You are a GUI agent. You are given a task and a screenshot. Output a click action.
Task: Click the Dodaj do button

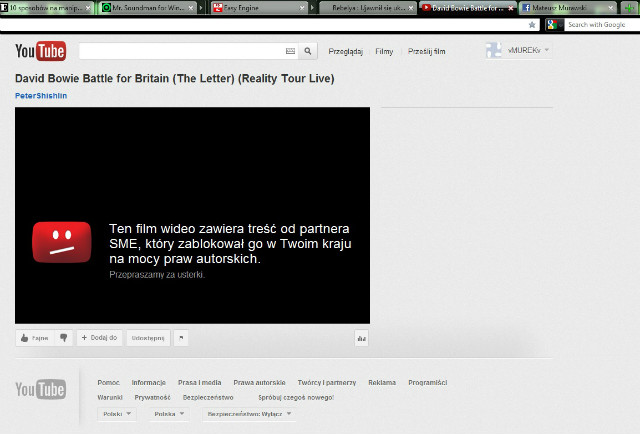tap(99, 338)
